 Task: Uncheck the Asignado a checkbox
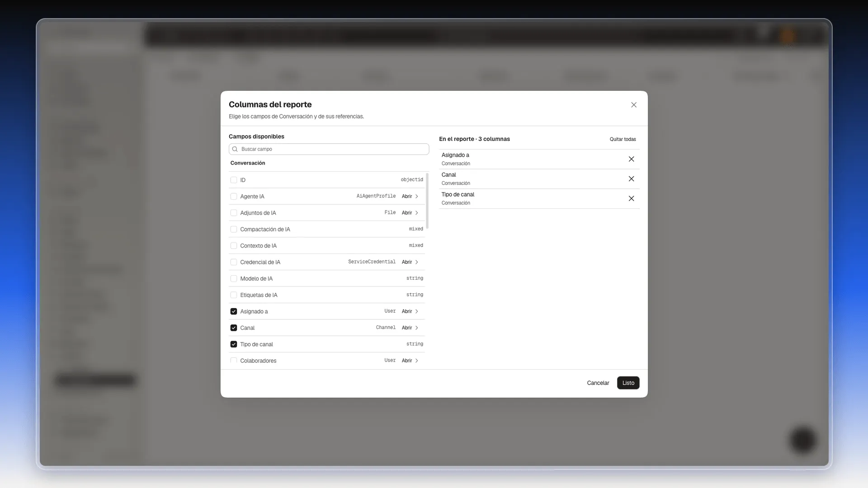pos(234,311)
